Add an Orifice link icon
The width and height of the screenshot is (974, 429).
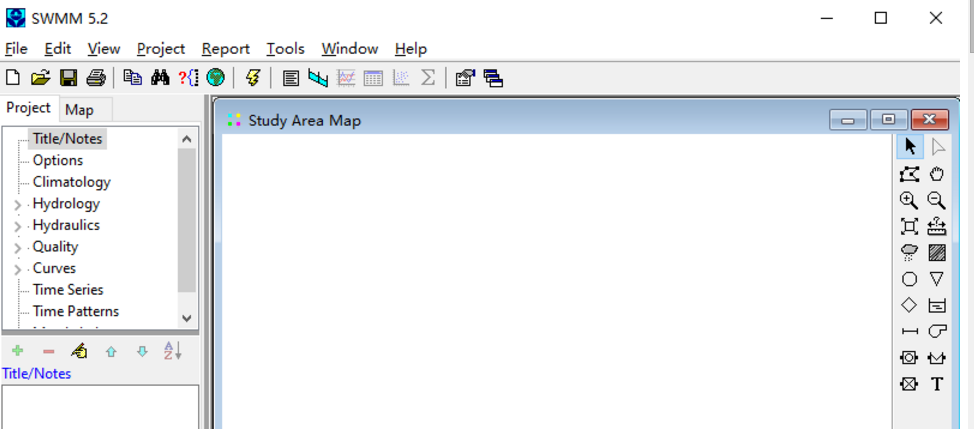909,358
